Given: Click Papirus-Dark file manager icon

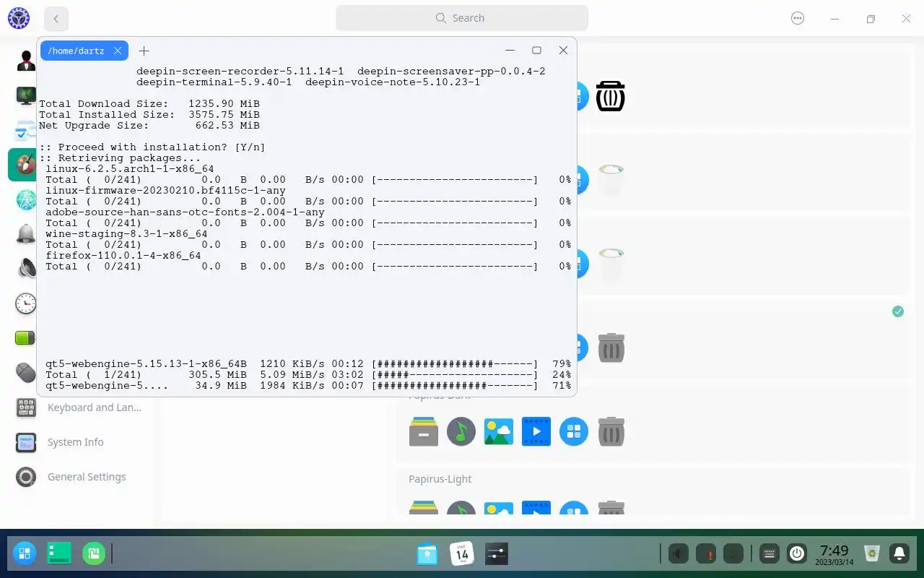Looking at the screenshot, I should click(424, 431).
